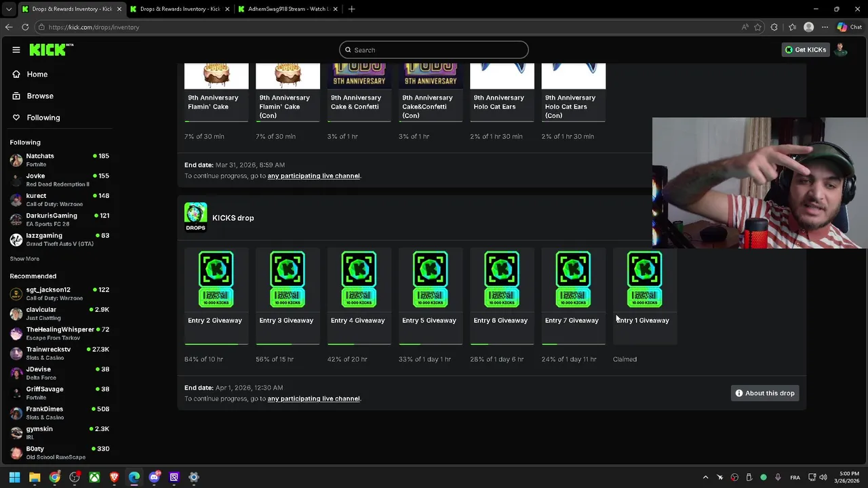Click the KICK logo
The image size is (868, 488).
tap(52, 49)
